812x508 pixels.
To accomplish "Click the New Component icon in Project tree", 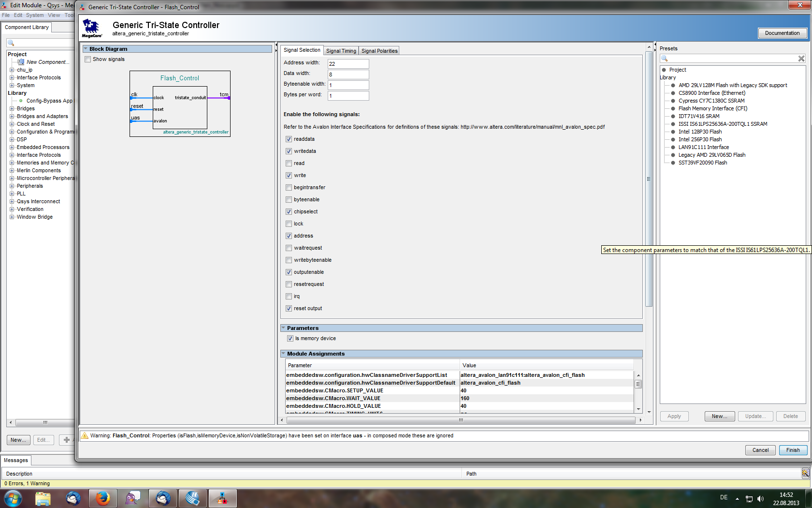I will tap(21, 62).
